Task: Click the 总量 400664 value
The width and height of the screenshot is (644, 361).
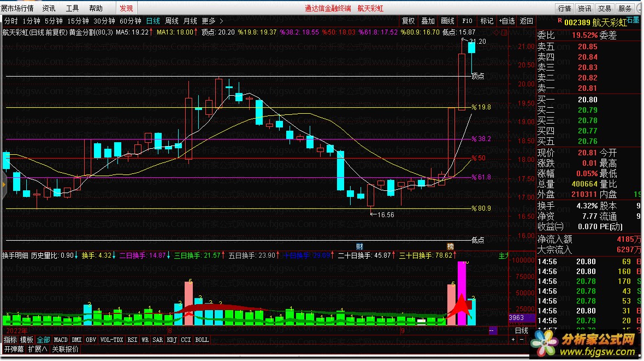Action: click(x=584, y=184)
